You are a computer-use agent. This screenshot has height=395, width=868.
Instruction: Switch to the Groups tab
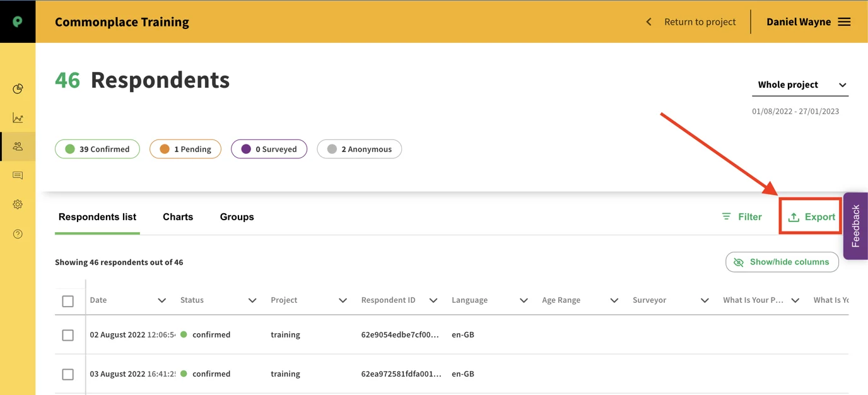point(237,216)
